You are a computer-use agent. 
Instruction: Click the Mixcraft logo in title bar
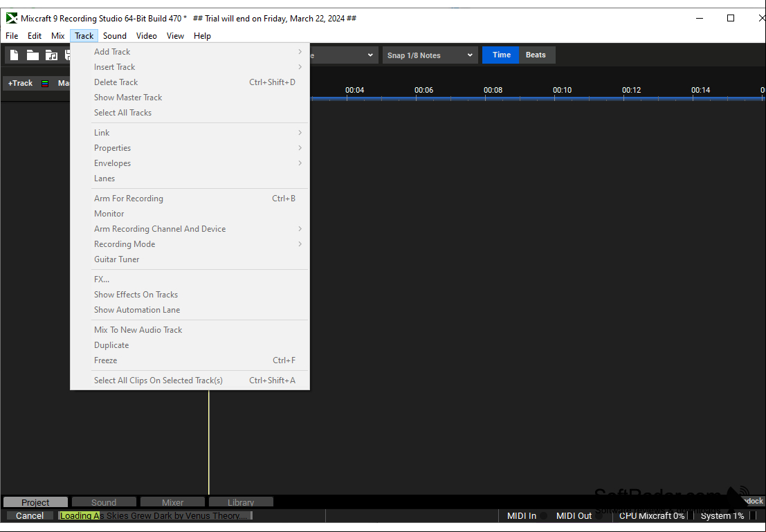click(x=12, y=19)
